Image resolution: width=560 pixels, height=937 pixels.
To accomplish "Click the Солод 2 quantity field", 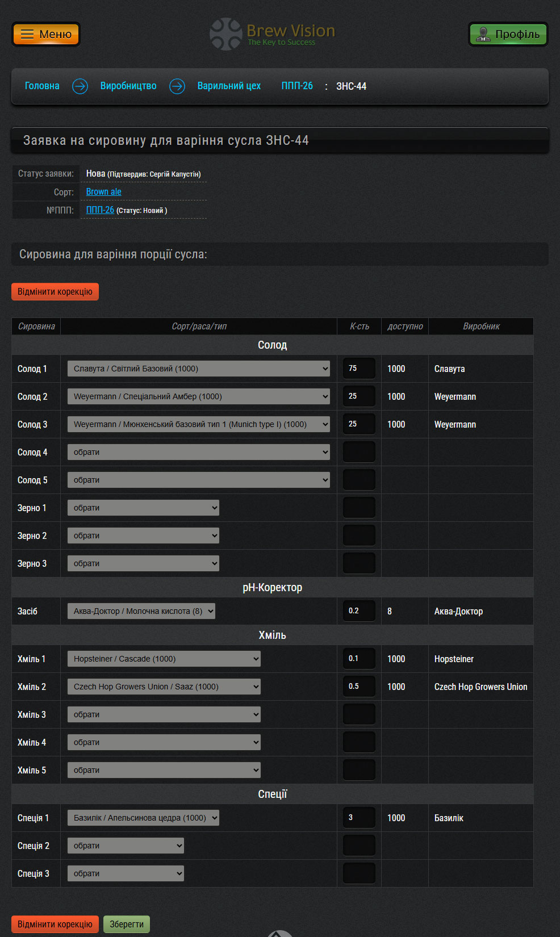I will point(359,396).
